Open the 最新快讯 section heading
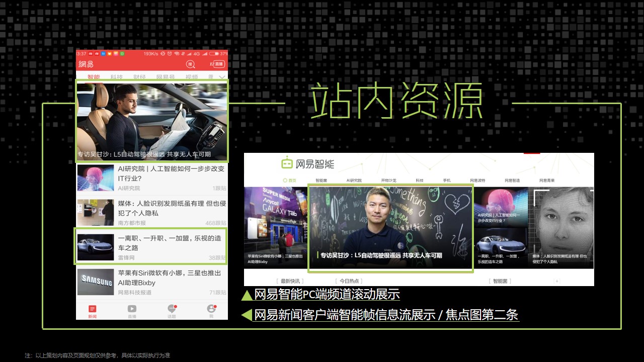 pyautogui.click(x=290, y=281)
